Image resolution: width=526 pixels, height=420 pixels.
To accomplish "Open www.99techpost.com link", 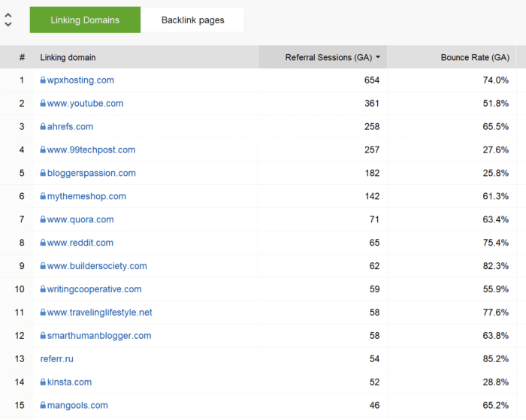I will pyautogui.click(x=91, y=150).
